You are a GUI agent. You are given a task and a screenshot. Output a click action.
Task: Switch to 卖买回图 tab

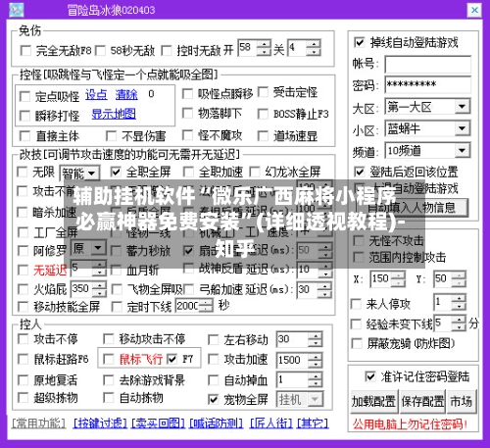point(158,423)
